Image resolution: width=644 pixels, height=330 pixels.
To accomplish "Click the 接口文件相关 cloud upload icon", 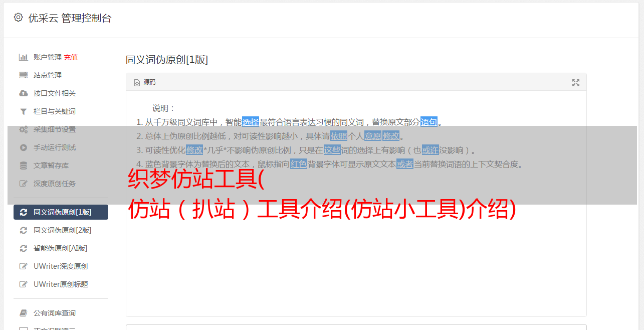I will click(x=23, y=93).
